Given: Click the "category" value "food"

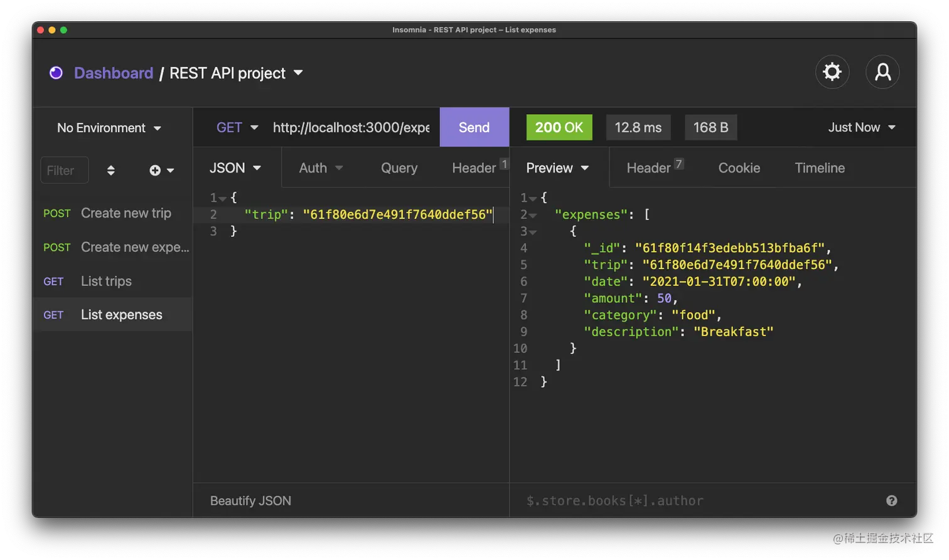Looking at the screenshot, I should coord(694,315).
